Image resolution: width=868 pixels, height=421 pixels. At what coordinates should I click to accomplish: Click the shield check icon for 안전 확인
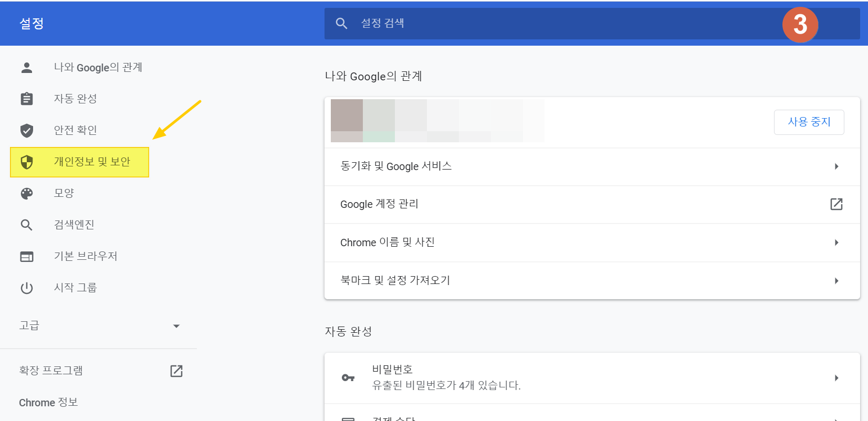27,130
